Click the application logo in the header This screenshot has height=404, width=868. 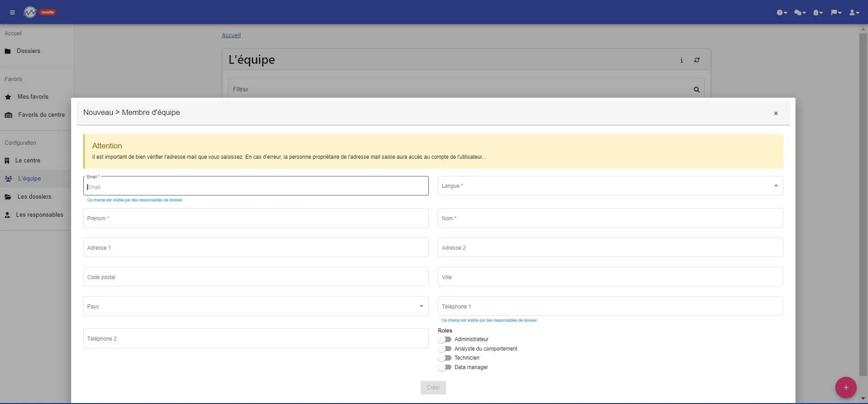pyautogui.click(x=30, y=12)
